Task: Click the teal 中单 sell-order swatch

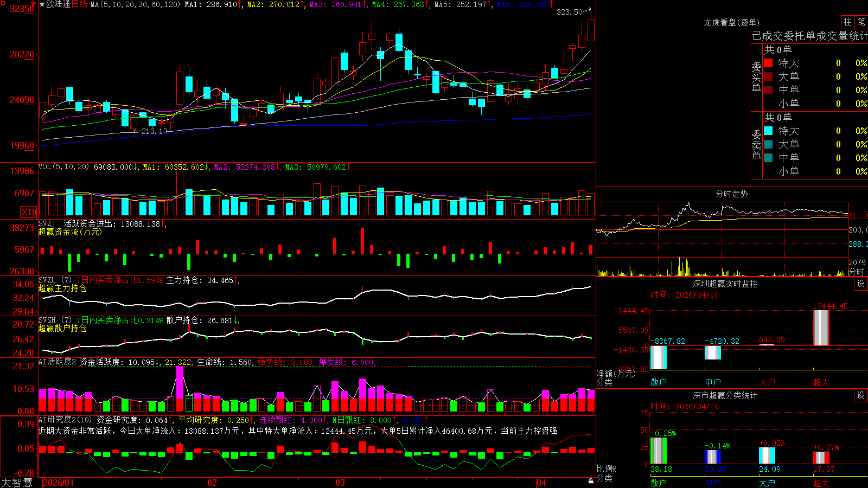Action: click(x=768, y=158)
